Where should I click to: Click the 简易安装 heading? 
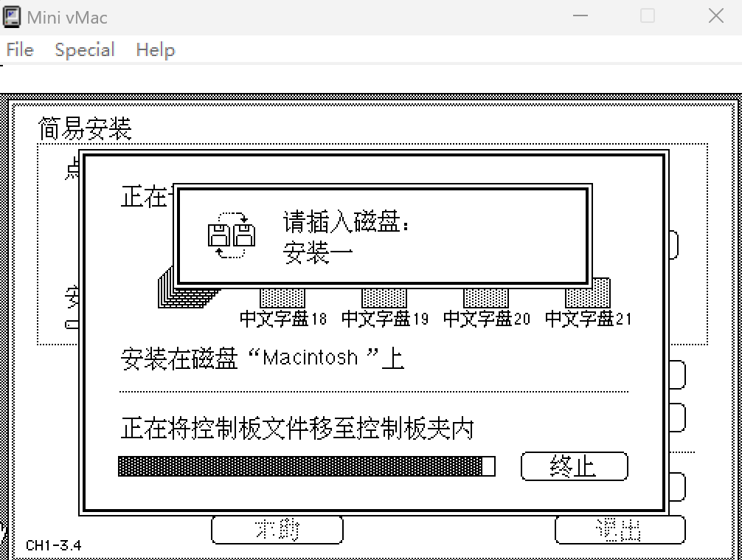pyautogui.click(x=85, y=129)
